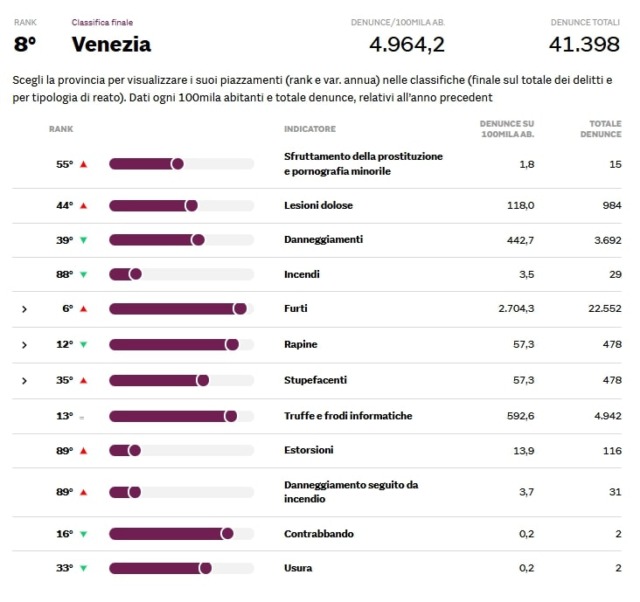Click red up arrow beside rank 44°
Viewport: 640px width, 602px height.
[x=83, y=206]
